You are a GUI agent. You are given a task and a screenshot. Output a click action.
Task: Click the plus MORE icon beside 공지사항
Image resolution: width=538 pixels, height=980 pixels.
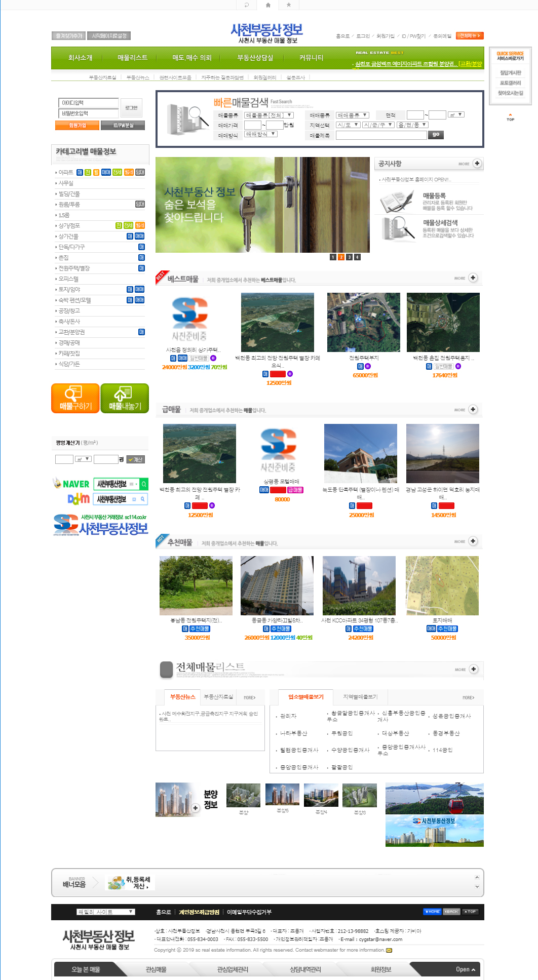coord(477,164)
